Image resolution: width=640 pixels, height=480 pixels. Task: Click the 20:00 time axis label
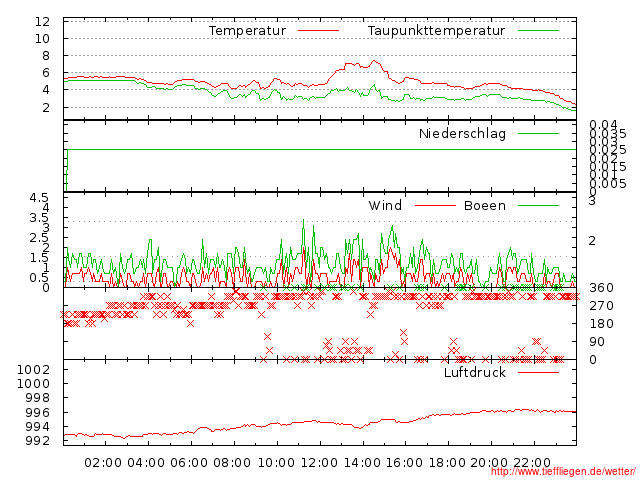coord(489,463)
